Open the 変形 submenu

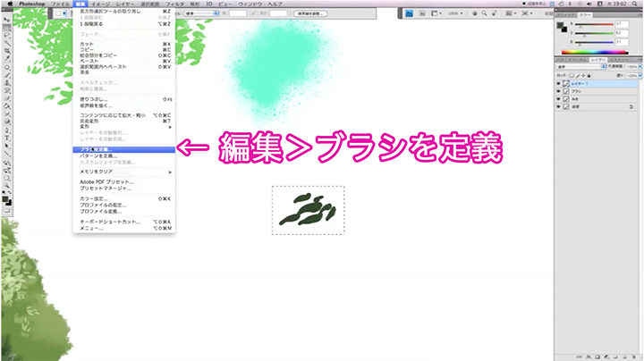[124, 127]
